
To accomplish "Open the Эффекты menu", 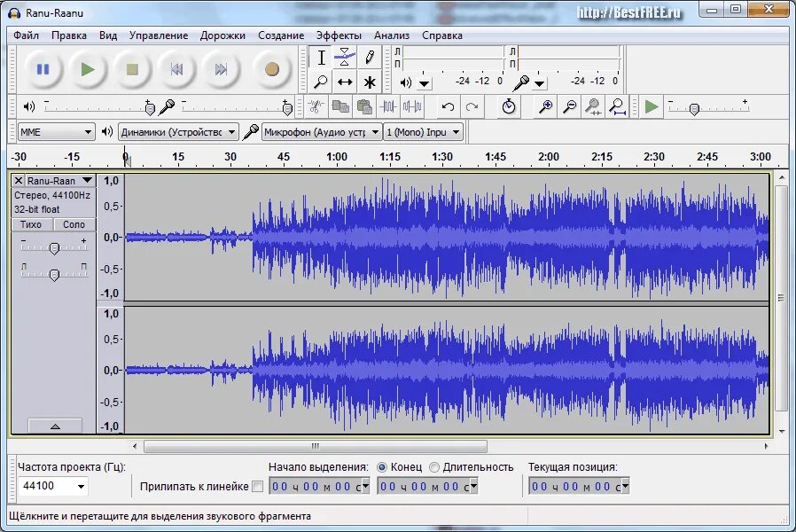I will [339, 35].
